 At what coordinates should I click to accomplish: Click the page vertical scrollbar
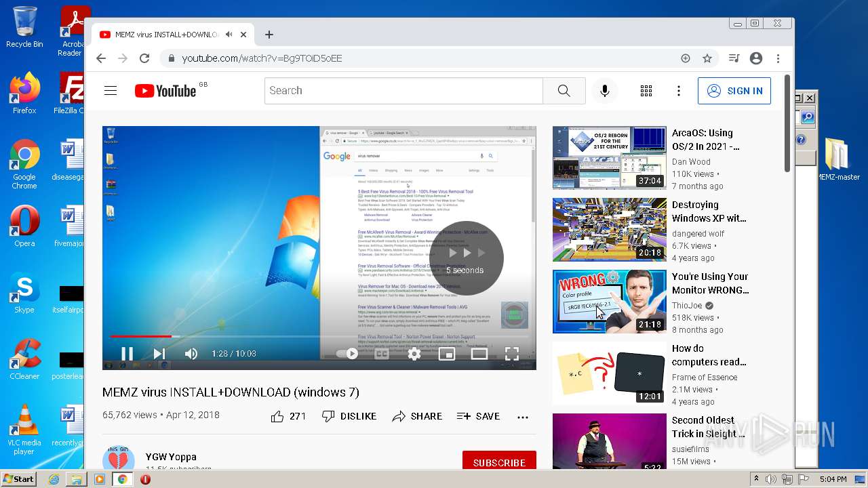coord(788,123)
